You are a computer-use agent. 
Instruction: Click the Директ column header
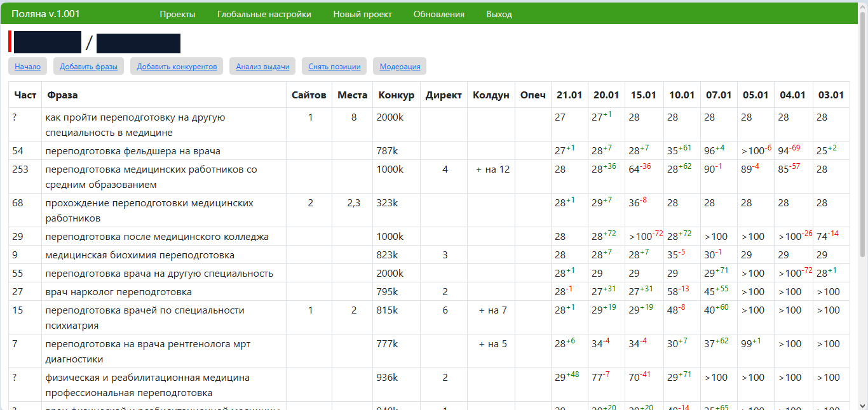pyautogui.click(x=444, y=95)
